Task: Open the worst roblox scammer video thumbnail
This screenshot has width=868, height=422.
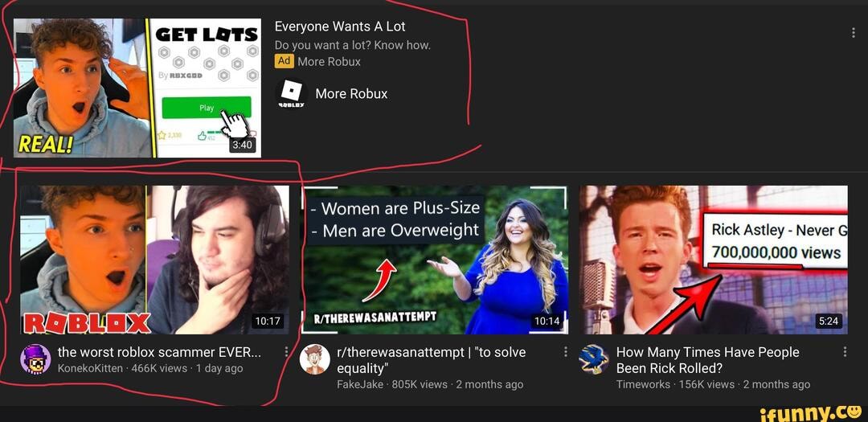Action: click(x=154, y=260)
